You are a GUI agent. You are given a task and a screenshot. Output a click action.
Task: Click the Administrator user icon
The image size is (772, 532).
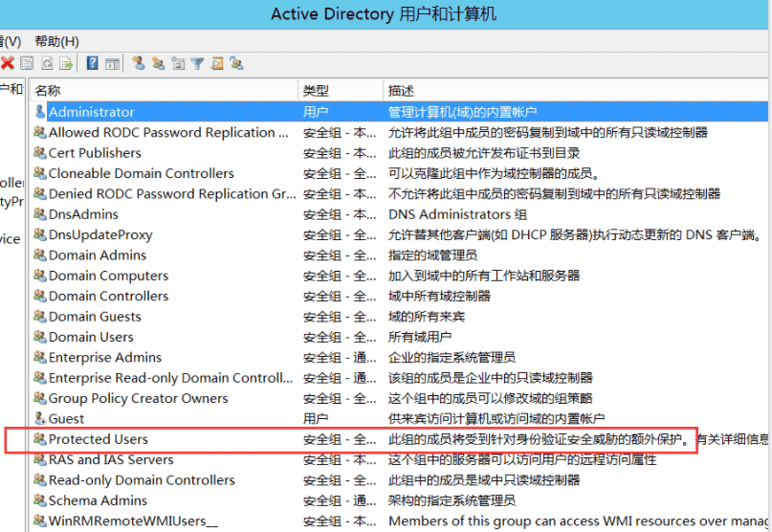(40, 111)
